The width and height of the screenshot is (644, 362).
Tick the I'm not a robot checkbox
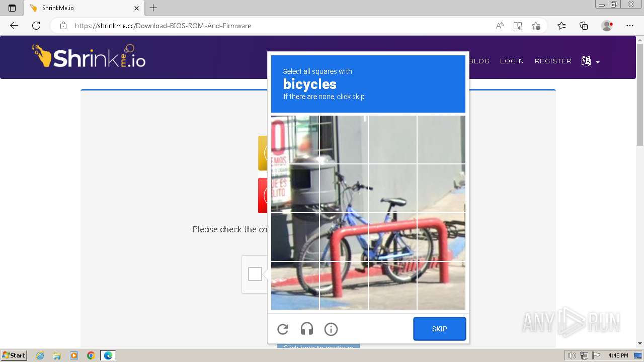pos(255,274)
